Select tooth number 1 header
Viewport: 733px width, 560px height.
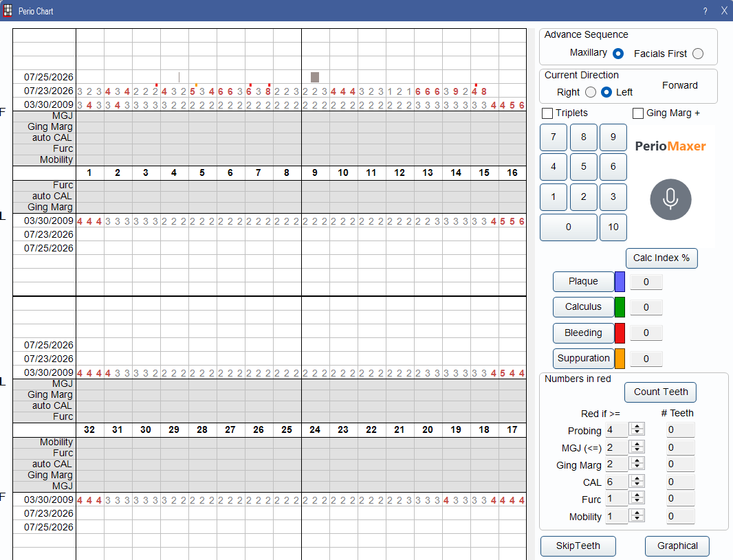pos(89,173)
